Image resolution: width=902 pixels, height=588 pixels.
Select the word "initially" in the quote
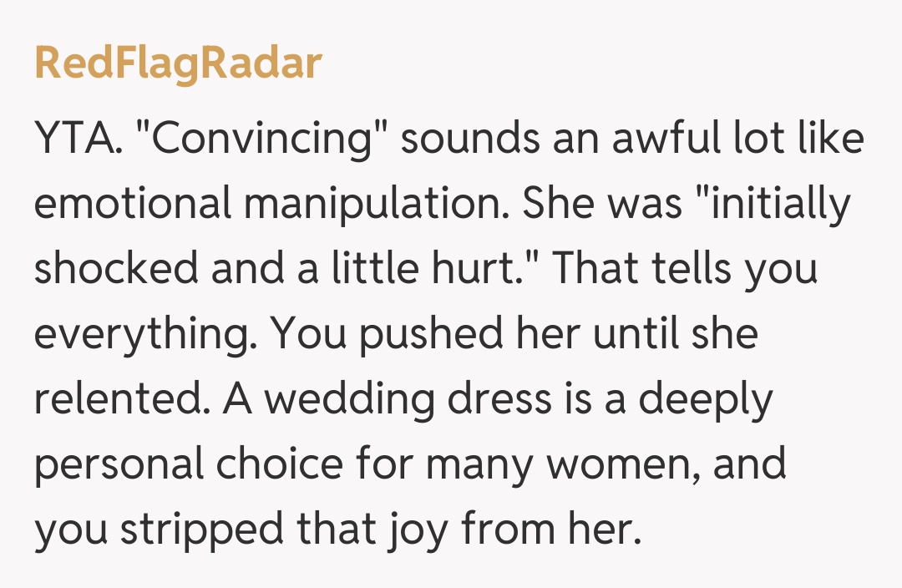(782, 205)
